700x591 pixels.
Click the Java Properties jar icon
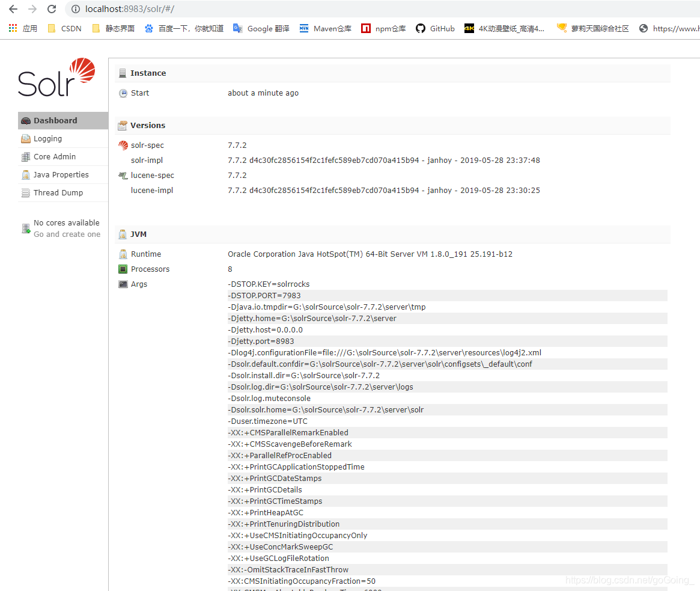click(x=26, y=175)
